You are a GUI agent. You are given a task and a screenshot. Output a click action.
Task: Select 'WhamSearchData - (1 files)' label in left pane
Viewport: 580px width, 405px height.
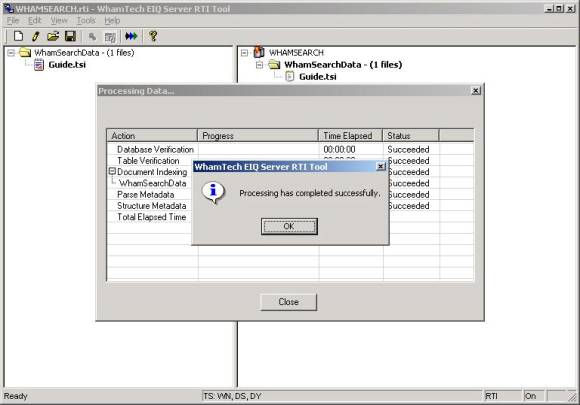[84, 53]
